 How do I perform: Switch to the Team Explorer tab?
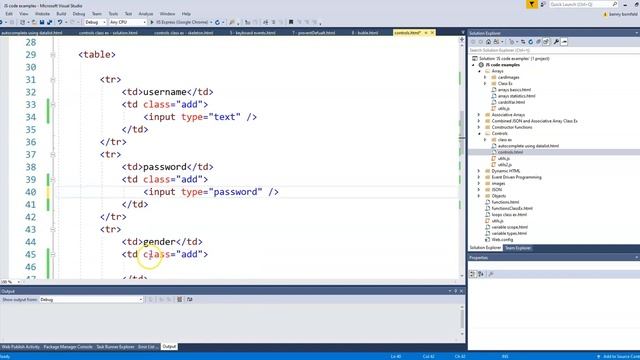(518, 248)
